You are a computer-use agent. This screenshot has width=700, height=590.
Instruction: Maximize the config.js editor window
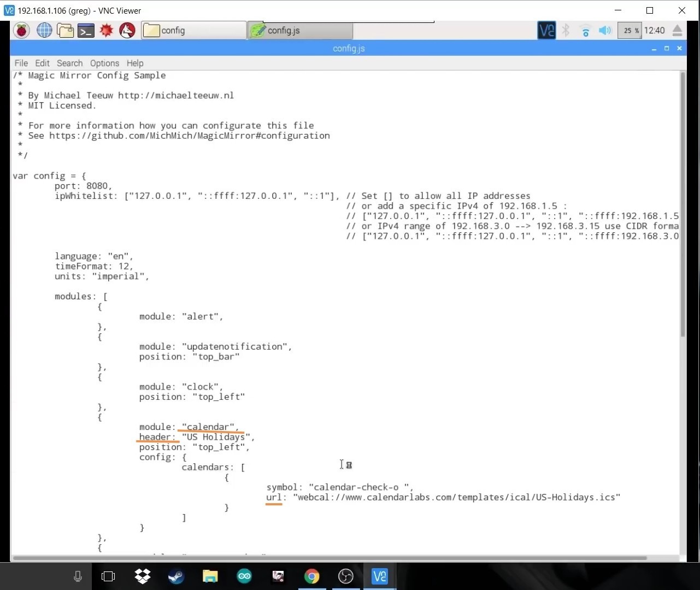pyautogui.click(x=667, y=49)
